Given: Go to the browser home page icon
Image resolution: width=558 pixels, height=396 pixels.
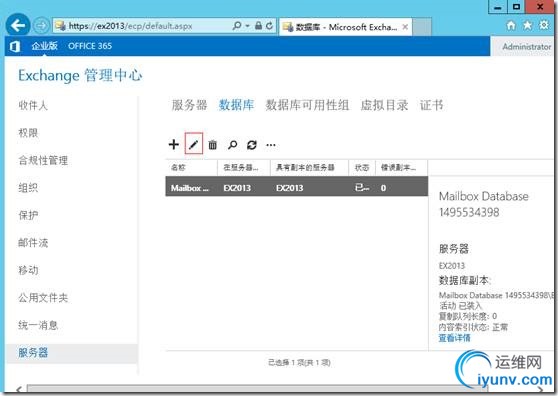Looking at the screenshot, I should (511, 25).
